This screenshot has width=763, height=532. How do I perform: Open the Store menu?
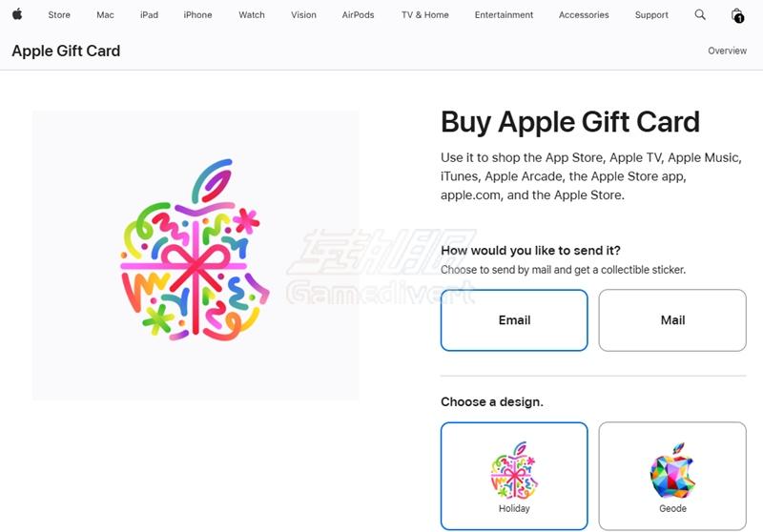point(59,15)
